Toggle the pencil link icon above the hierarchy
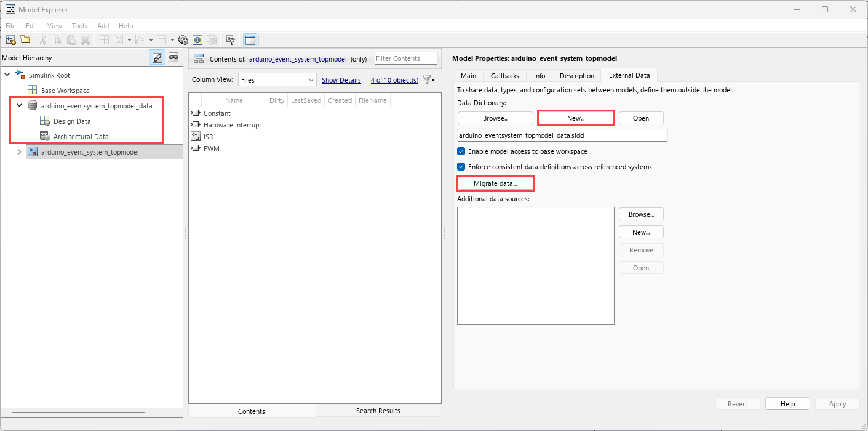868x431 pixels. pyautogui.click(x=157, y=57)
